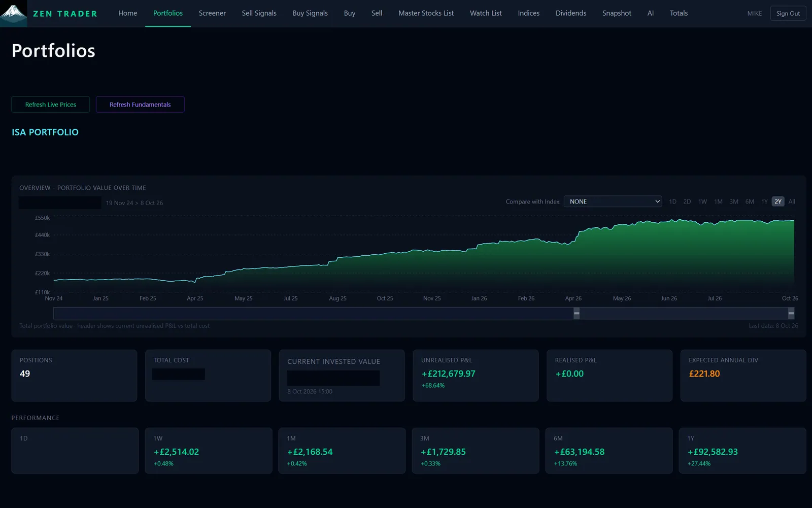Screen dimensions: 812x508
Task: Open the Home nav item
Action: click(x=127, y=13)
